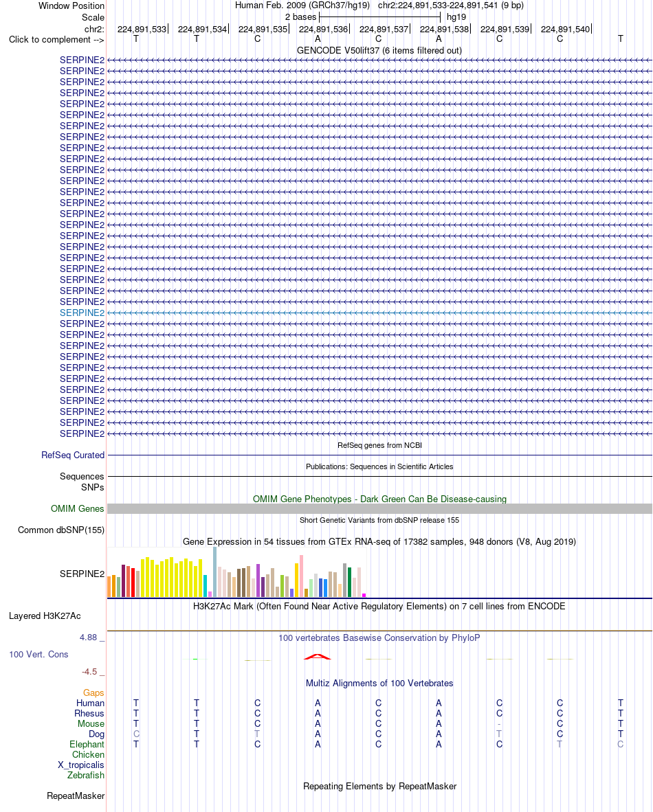Select the Mouse alignment row label
The width and height of the screenshot is (653, 812).
(x=91, y=724)
